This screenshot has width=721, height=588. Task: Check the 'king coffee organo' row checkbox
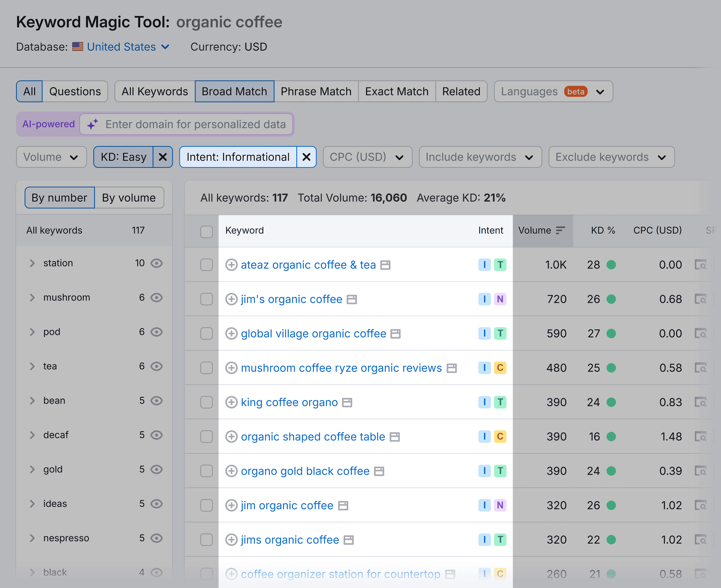pos(206,402)
